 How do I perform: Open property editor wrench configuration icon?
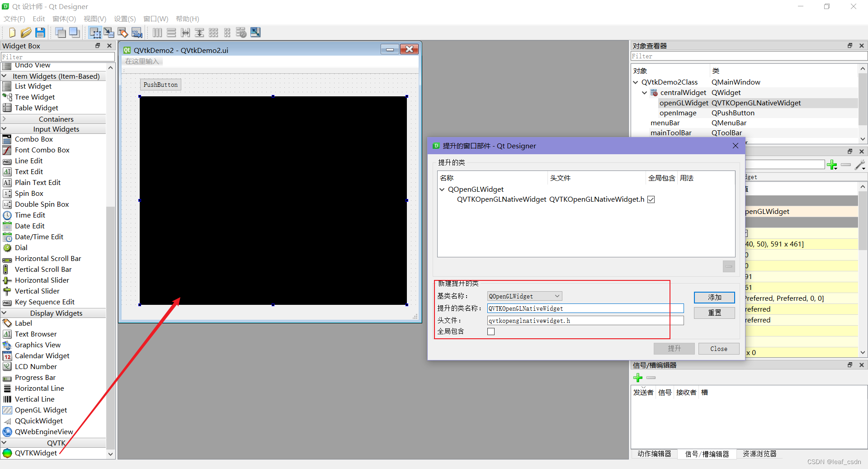click(860, 165)
